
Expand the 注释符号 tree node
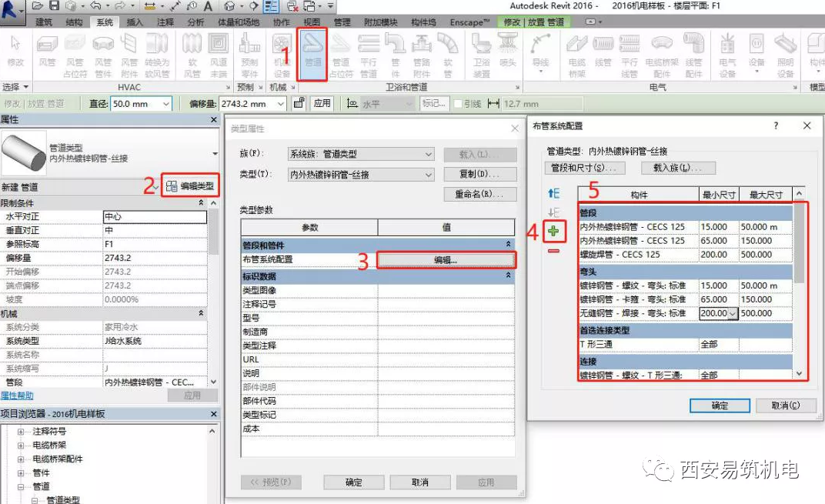[x=21, y=432]
